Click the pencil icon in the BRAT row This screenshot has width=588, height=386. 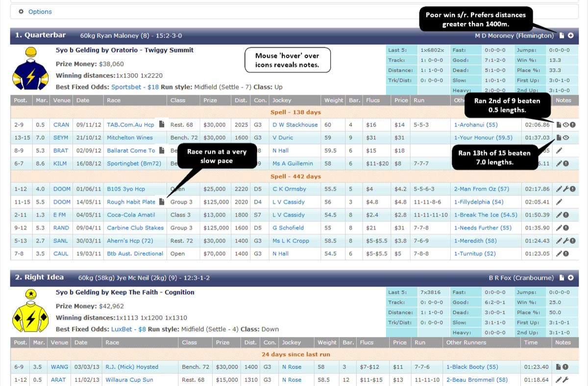[559, 151]
